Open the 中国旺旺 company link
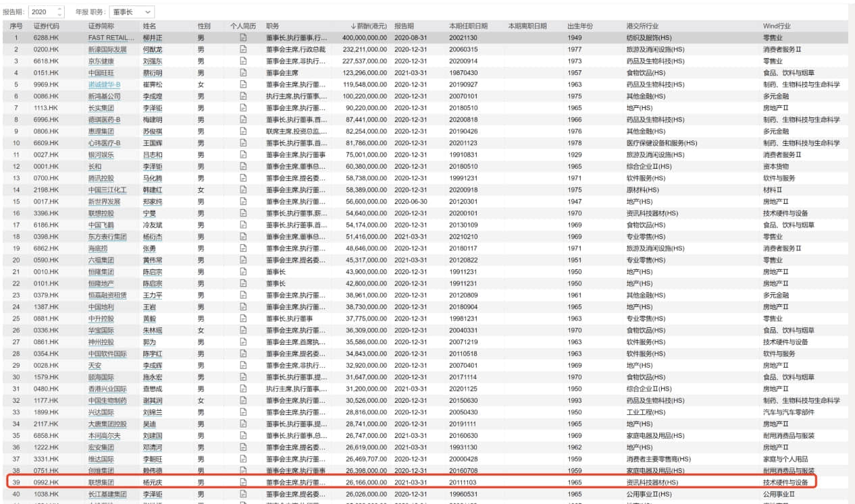The width and height of the screenshot is (855, 504). click(x=101, y=73)
